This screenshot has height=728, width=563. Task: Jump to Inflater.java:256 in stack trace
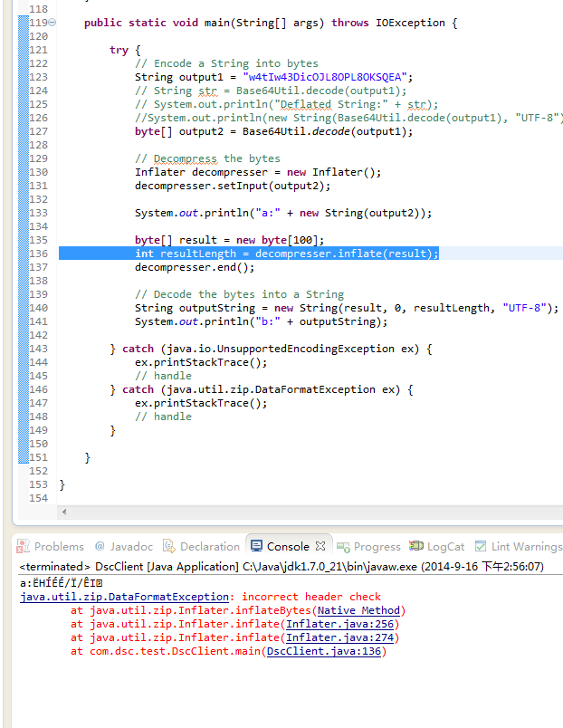[x=341, y=624]
